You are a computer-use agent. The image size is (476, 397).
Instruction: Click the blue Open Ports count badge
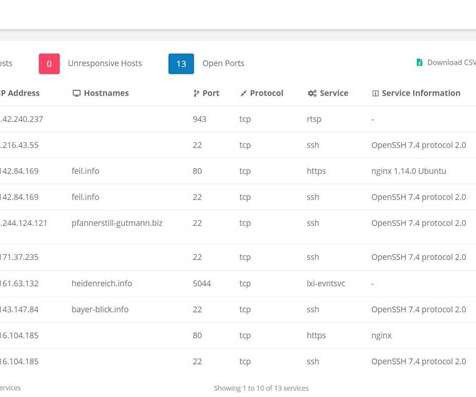(181, 63)
